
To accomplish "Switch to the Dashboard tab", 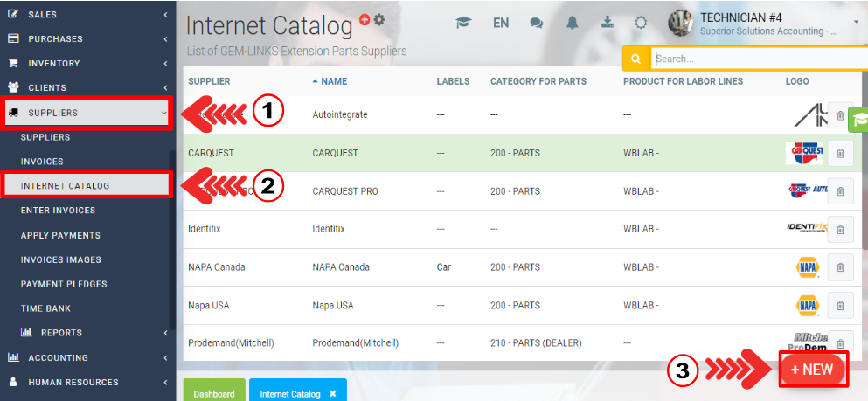I will point(214,394).
